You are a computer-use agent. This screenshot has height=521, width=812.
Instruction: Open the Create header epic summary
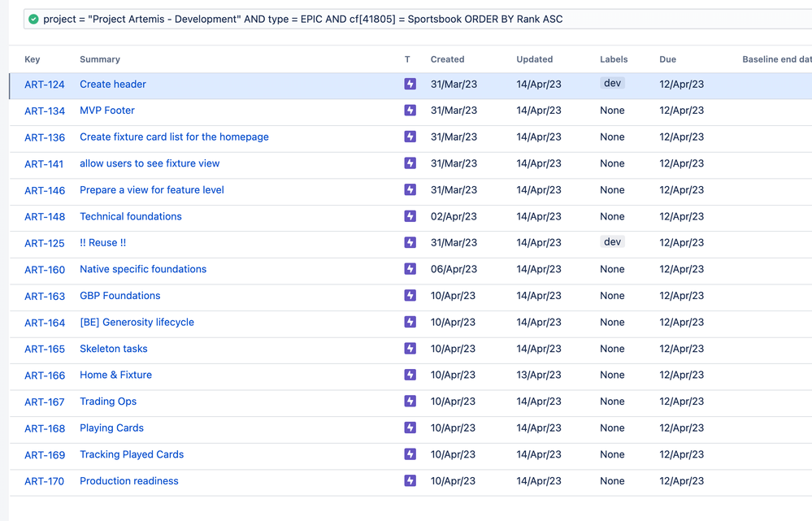coord(113,84)
